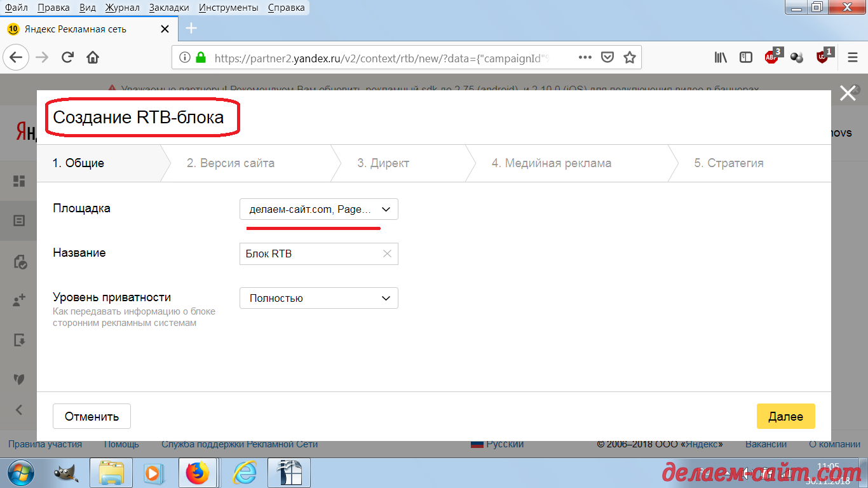Toggle the sidebar view icon
The height and width of the screenshot is (488, 868).
[x=746, y=57]
